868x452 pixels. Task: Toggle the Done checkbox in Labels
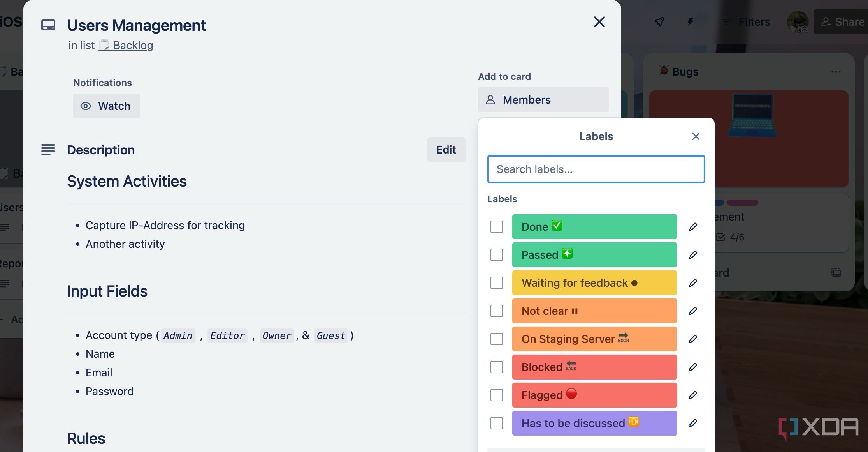(496, 227)
